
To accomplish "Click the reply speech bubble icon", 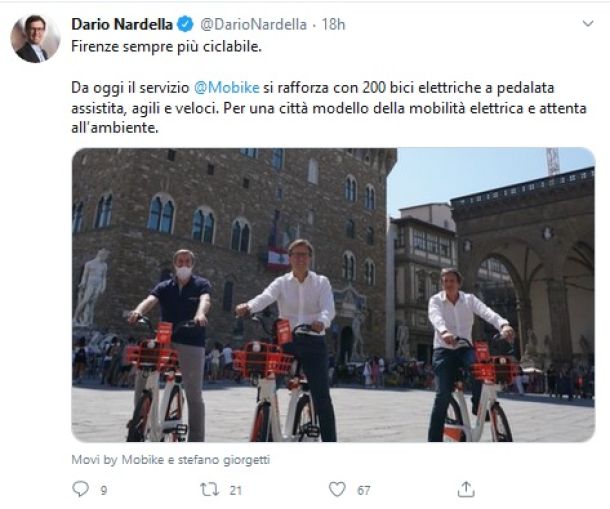I will coord(82,489).
